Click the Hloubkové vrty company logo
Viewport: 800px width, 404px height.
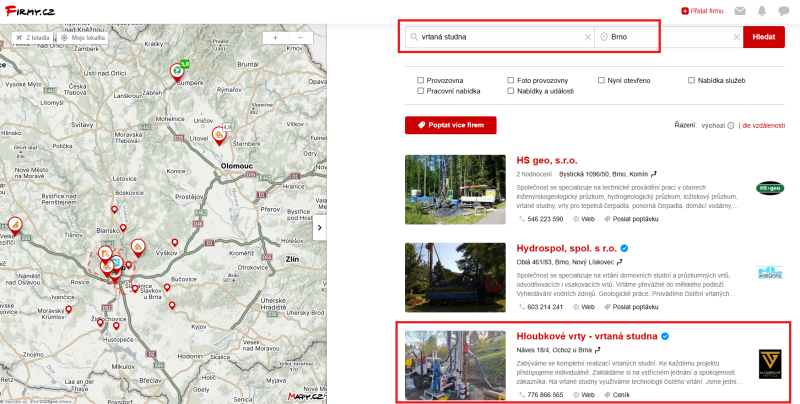[x=770, y=364]
